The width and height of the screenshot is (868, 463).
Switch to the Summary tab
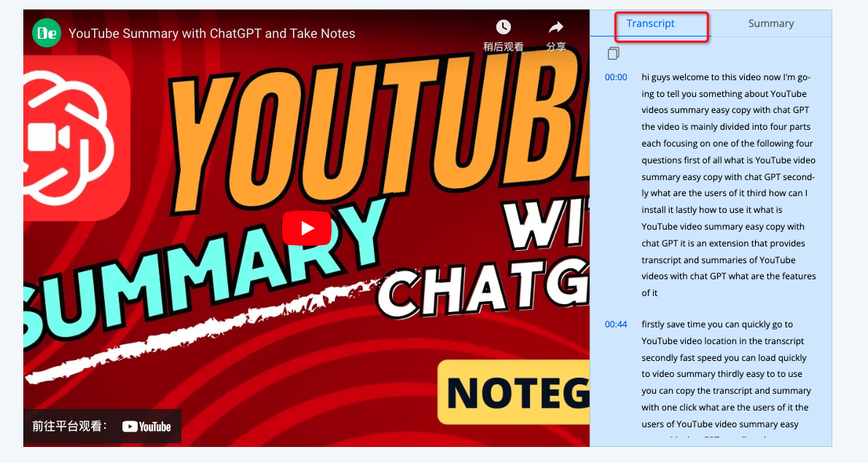coord(770,23)
